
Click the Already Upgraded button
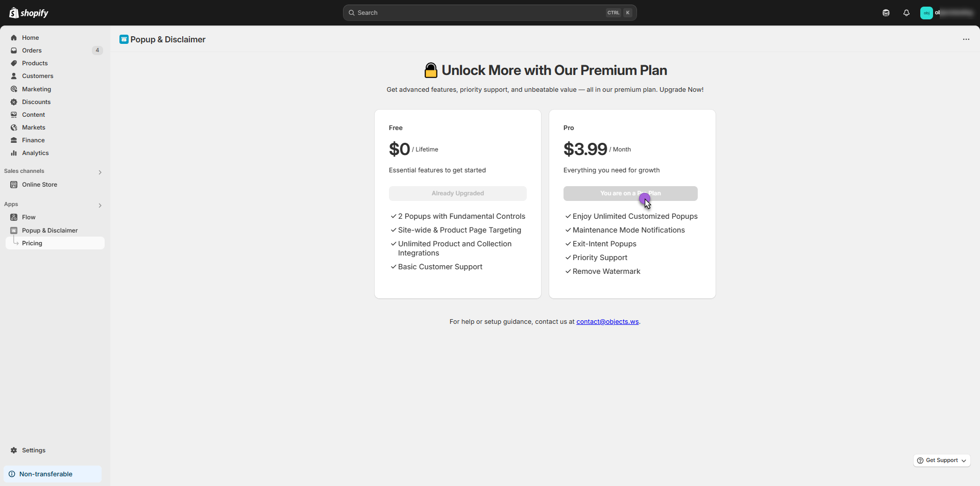[458, 193]
